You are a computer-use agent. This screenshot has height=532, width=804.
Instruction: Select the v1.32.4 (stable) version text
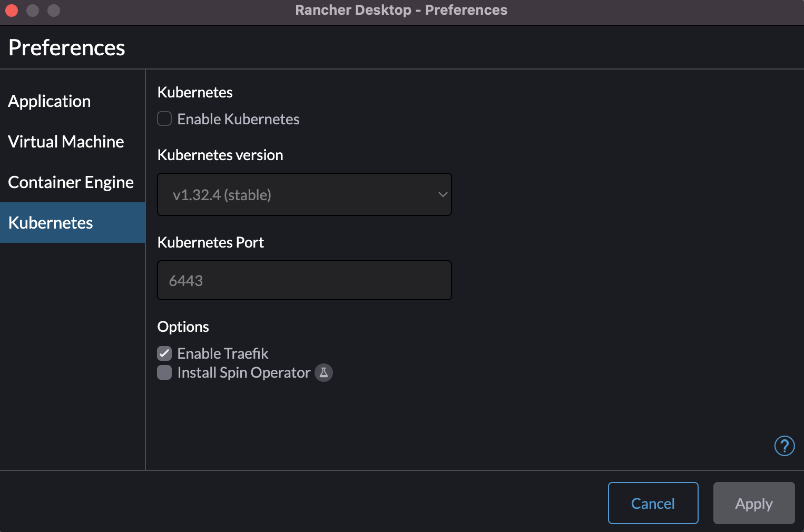click(x=222, y=195)
